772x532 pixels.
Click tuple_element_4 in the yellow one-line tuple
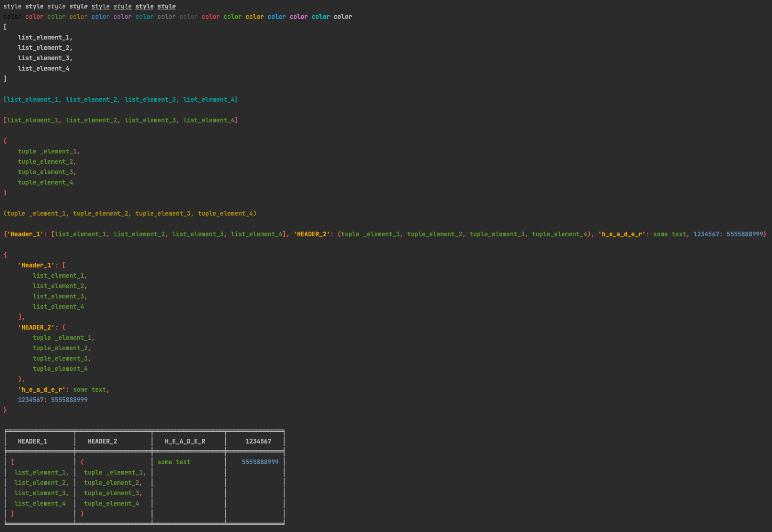[225, 213]
